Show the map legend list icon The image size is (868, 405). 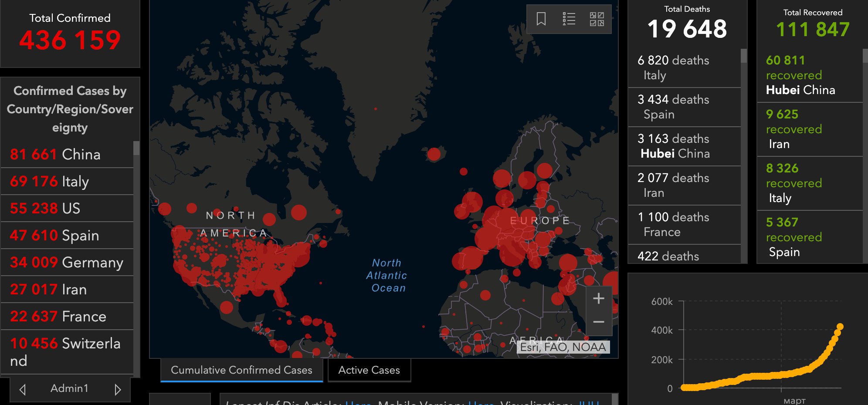click(569, 19)
